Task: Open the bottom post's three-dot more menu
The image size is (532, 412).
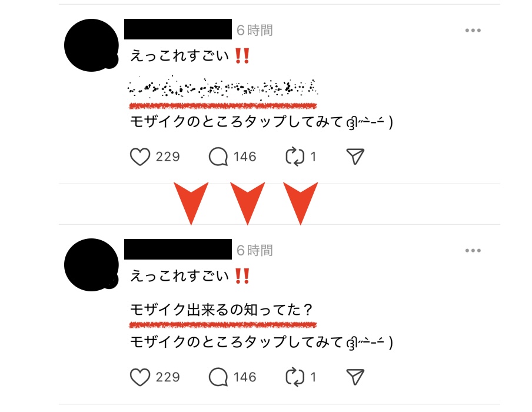Action: coord(473,251)
